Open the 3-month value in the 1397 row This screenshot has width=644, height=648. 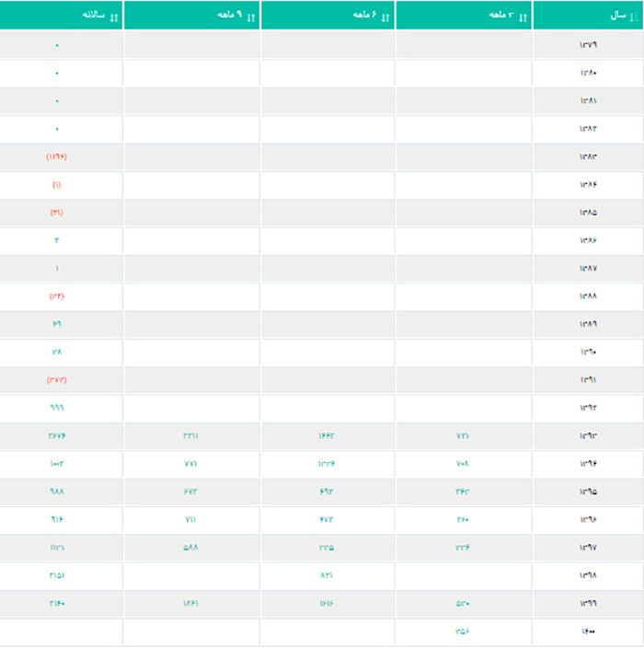463,548
